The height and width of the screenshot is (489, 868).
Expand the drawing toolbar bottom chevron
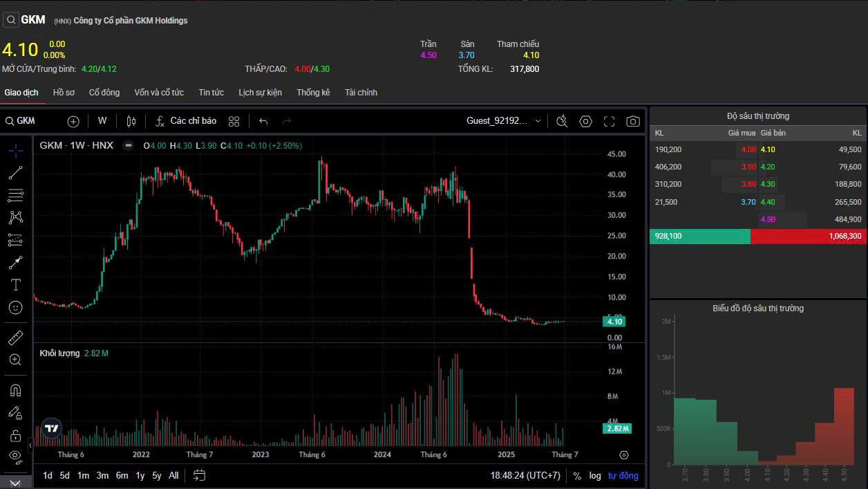click(x=15, y=482)
